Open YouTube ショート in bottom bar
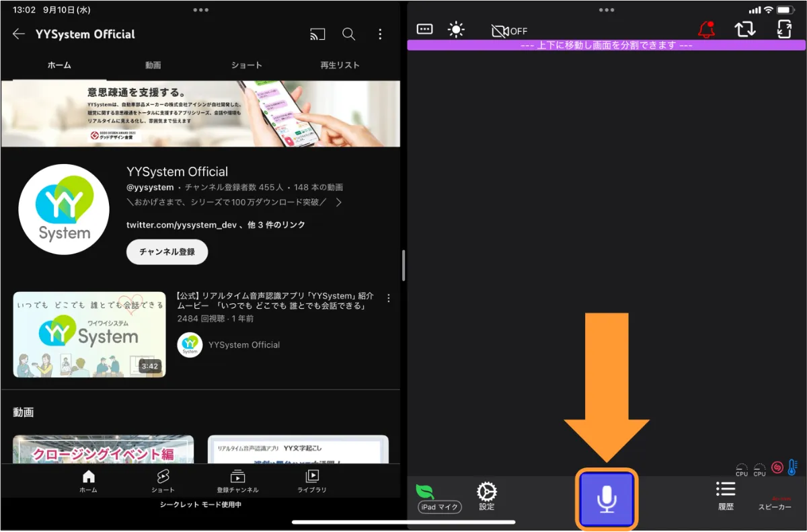This screenshot has width=807, height=532. tap(163, 482)
